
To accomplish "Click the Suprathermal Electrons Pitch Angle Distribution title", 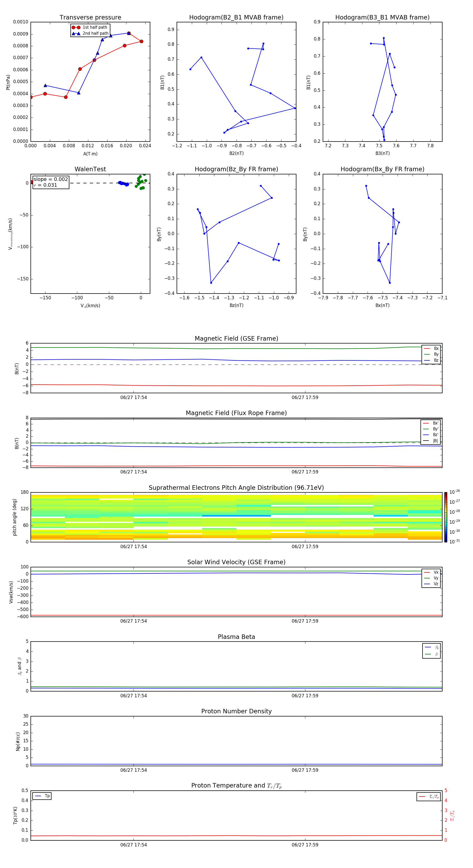I will (x=236, y=488).
